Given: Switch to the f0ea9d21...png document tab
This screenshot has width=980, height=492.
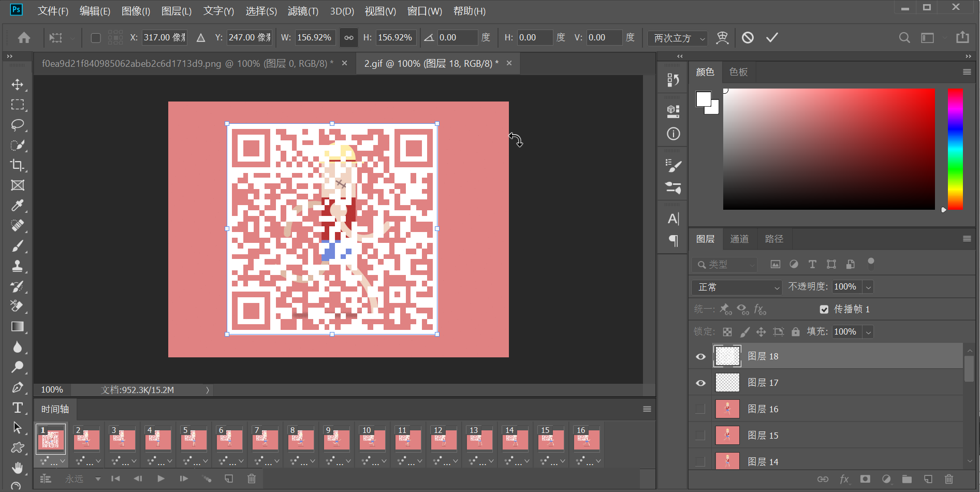Looking at the screenshot, I should tap(187, 64).
